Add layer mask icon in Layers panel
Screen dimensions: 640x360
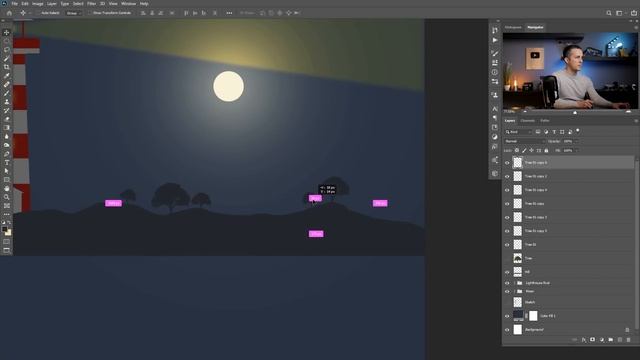pos(593,340)
